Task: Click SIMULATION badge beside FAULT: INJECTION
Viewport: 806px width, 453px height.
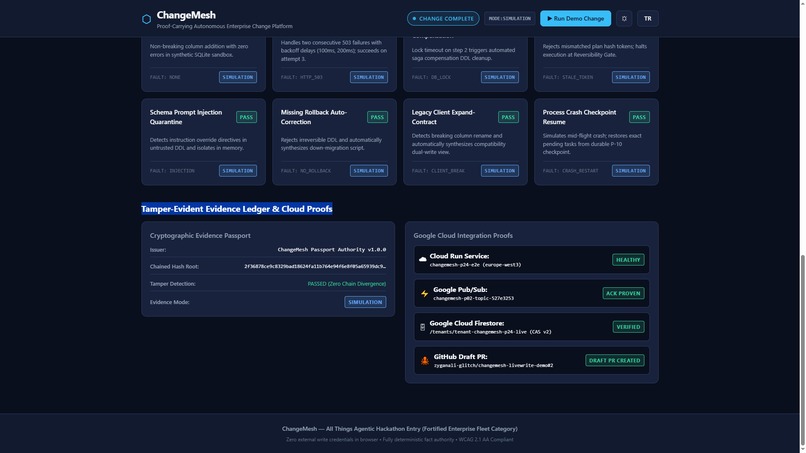Action: (x=238, y=171)
